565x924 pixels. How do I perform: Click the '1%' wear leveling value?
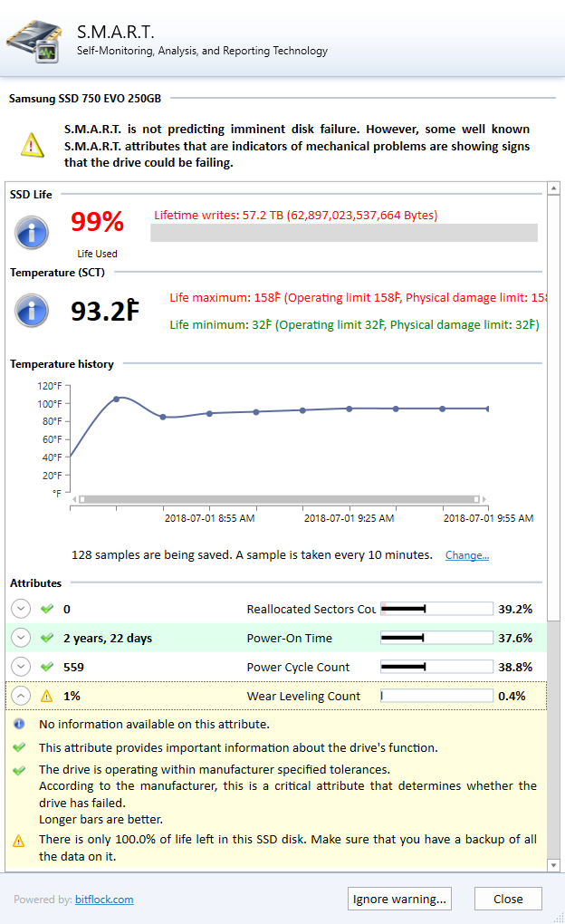pos(72,696)
